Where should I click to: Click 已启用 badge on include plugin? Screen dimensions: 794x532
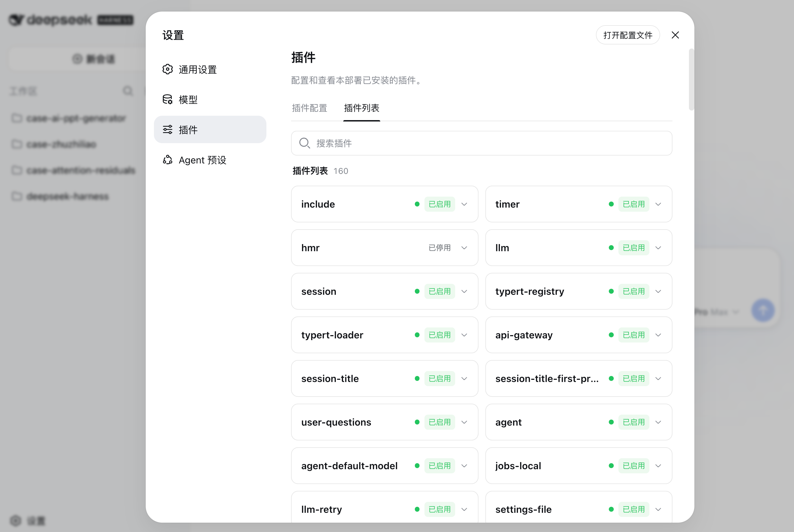440,204
